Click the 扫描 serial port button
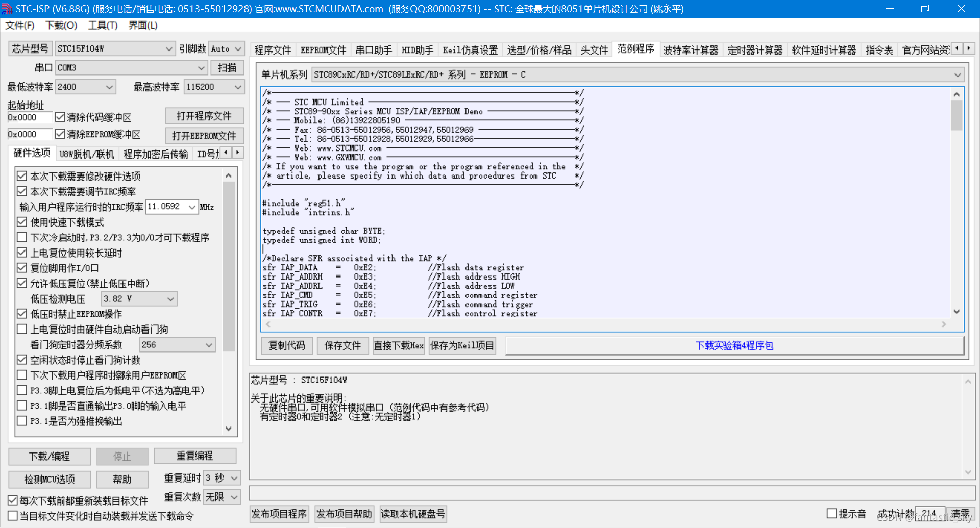 click(227, 67)
